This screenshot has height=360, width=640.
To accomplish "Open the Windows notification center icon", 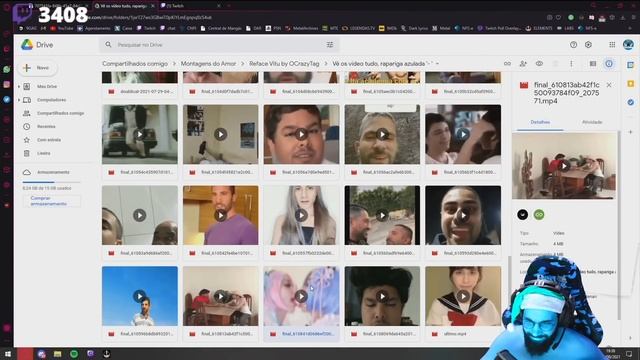I will point(629,354).
